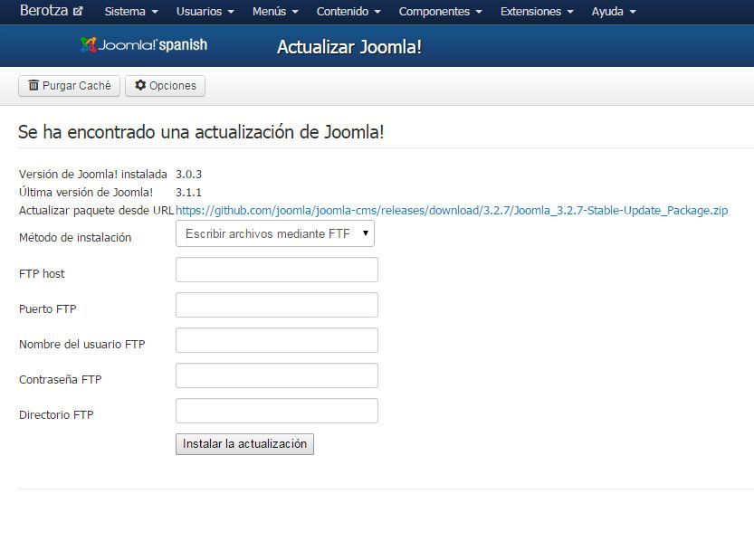Screen dimensions: 754x560
Task: Click the Joomla! spanish logo
Action: coord(144,44)
